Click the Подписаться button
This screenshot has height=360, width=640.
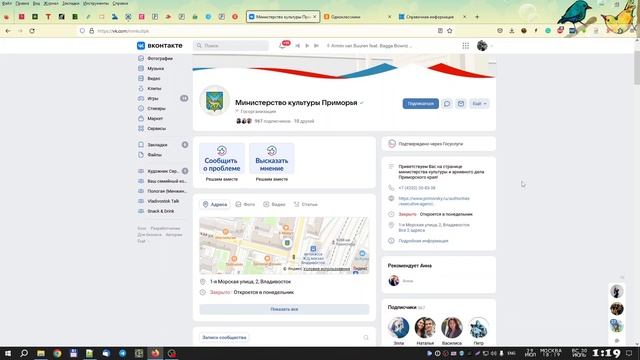(x=420, y=104)
